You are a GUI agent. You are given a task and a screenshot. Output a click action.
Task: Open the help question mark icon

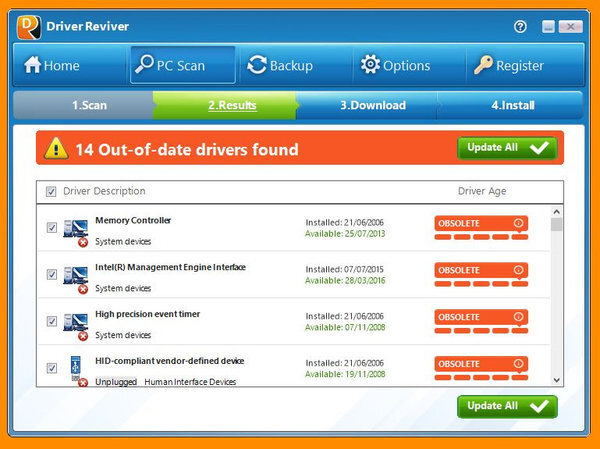coord(520,27)
